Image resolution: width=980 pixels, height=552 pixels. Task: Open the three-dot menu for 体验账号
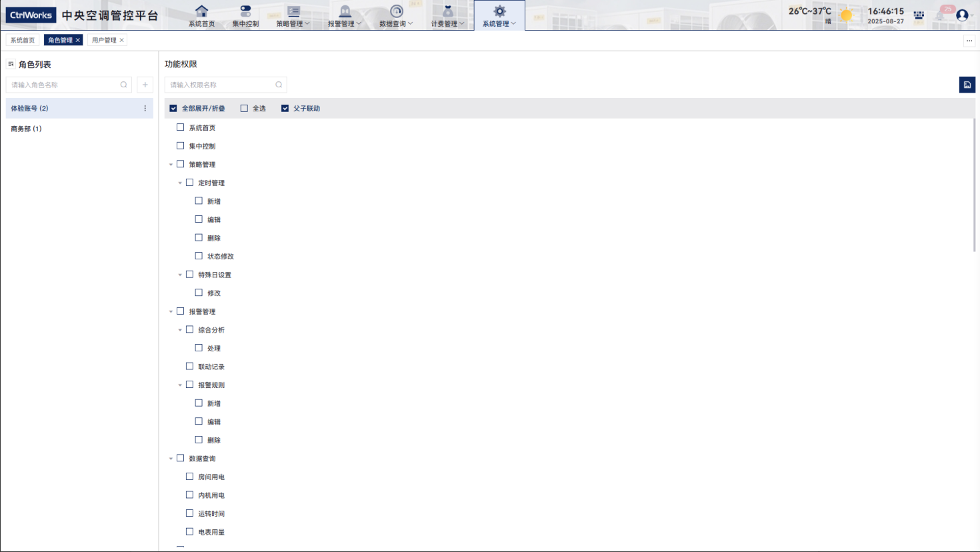tap(145, 108)
